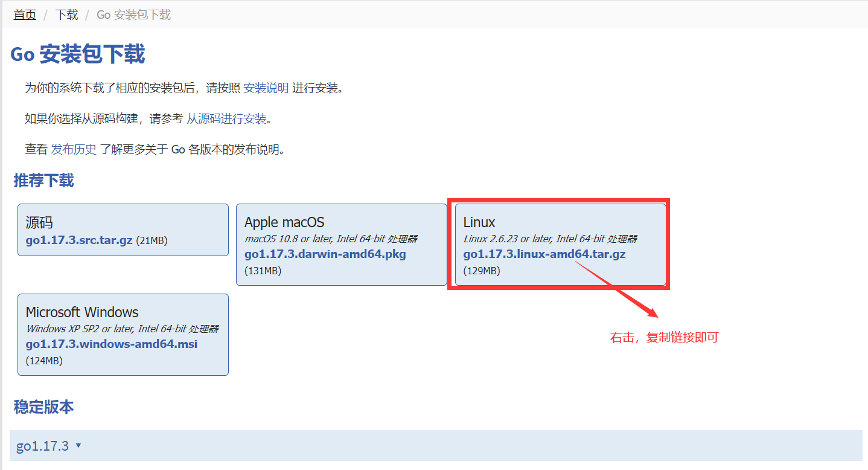
Task: Go to the 下载 breadcrumb
Action: coord(66,14)
